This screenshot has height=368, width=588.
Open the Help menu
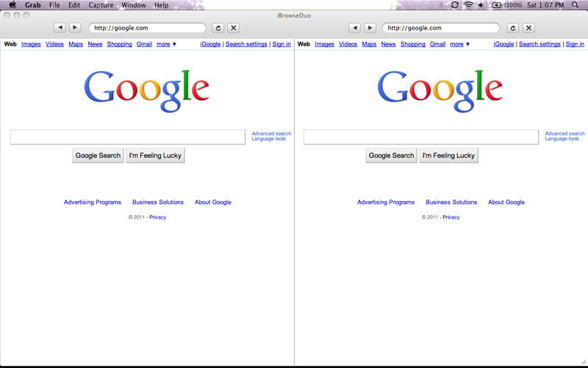[161, 5]
